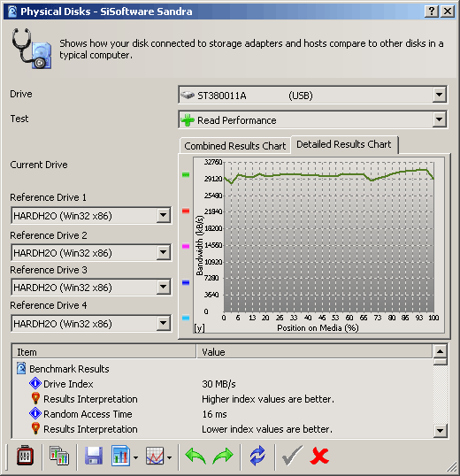The height and width of the screenshot is (476, 460).
Task: Expand the Reference Drive 2 dropdown
Action: 164,252
